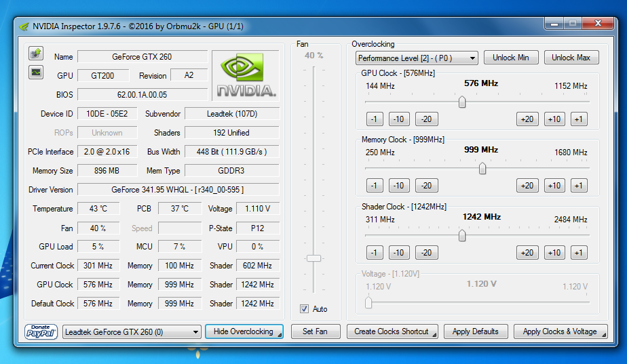Screen dimensions: 627x364
Task: Click the Mem Type value GDDR3
Action: pyautogui.click(x=232, y=171)
